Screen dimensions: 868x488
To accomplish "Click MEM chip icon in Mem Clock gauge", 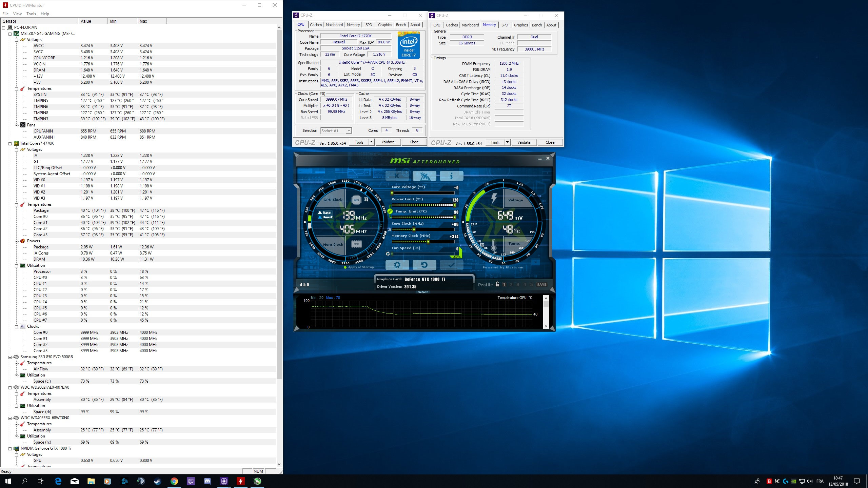I will click(x=356, y=244).
